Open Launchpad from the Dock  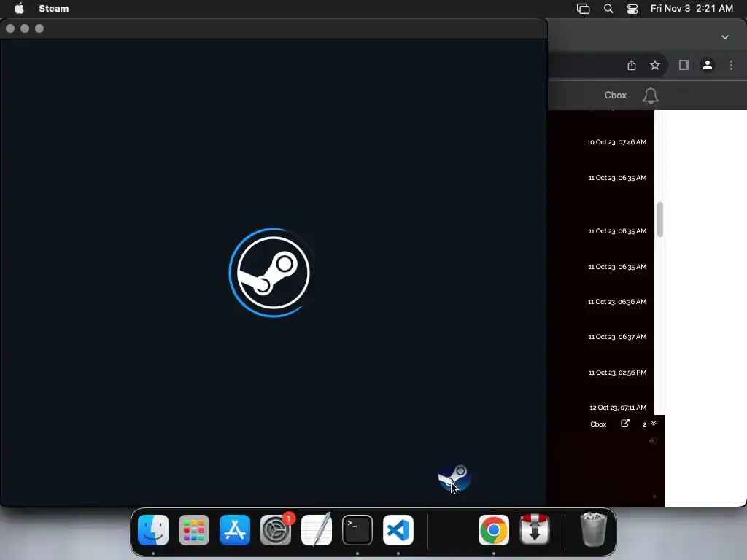click(x=194, y=530)
